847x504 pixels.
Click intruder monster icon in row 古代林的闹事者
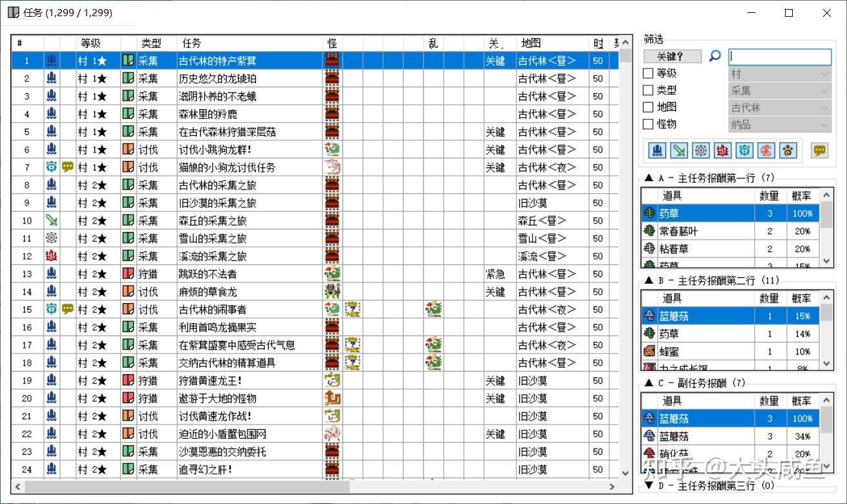pyautogui.click(x=433, y=310)
